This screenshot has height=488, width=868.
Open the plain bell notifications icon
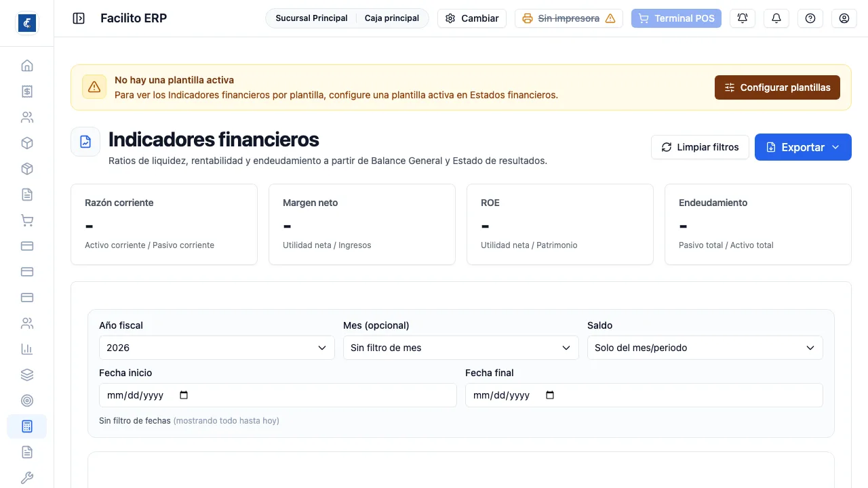pyautogui.click(x=776, y=18)
